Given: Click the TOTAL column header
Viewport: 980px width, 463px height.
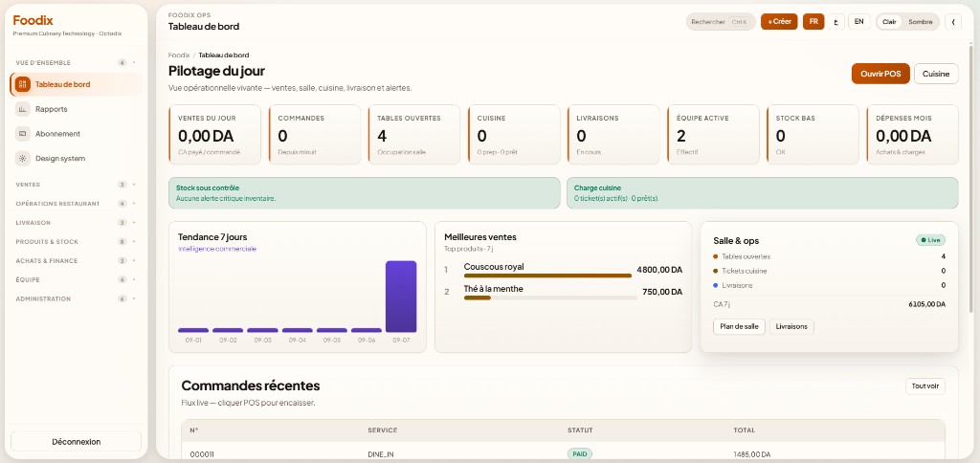Looking at the screenshot, I should coord(745,430).
